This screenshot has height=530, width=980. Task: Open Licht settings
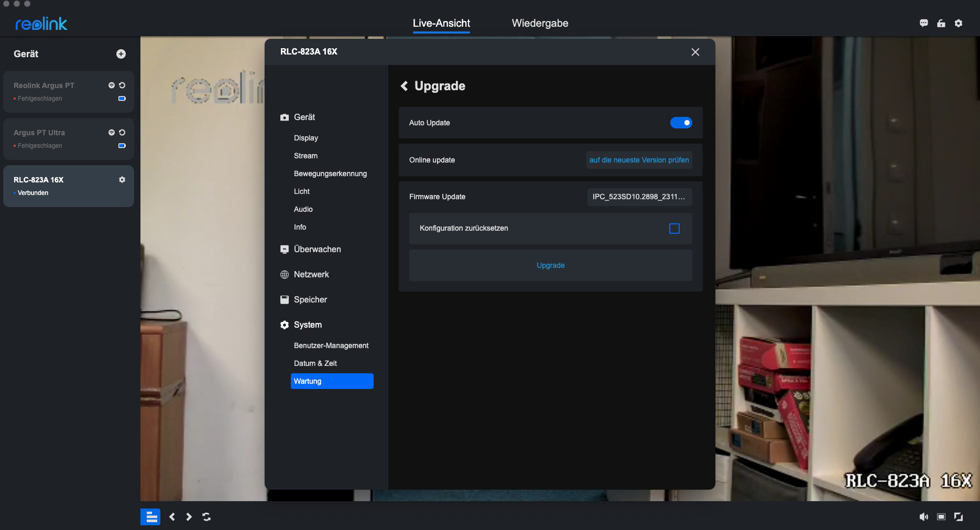[x=302, y=191]
